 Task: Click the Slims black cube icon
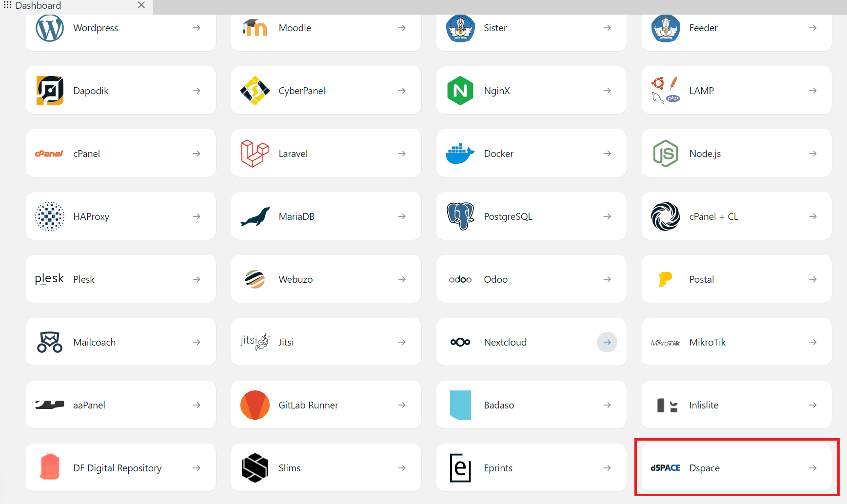[255, 468]
